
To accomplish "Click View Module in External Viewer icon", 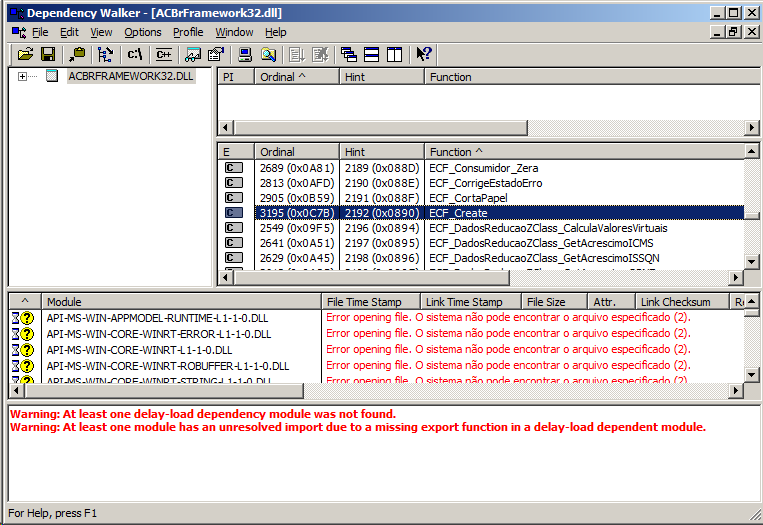I will click(193, 54).
